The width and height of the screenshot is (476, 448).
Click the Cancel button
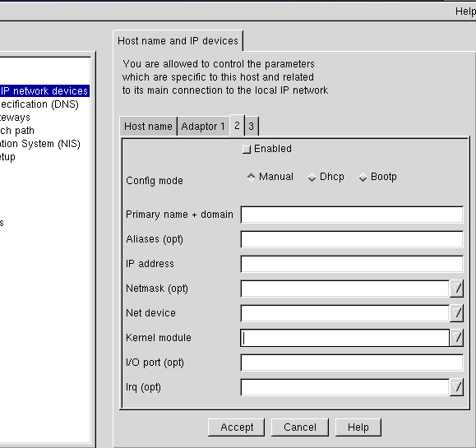300,427
